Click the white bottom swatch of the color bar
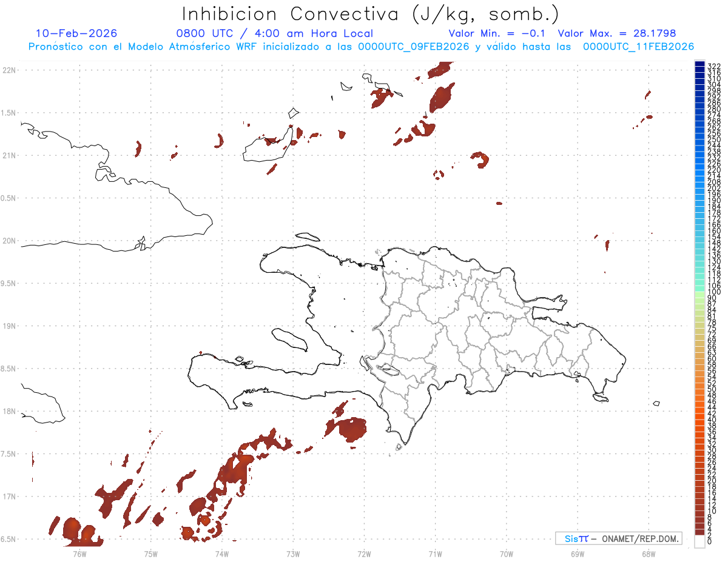 699,541
